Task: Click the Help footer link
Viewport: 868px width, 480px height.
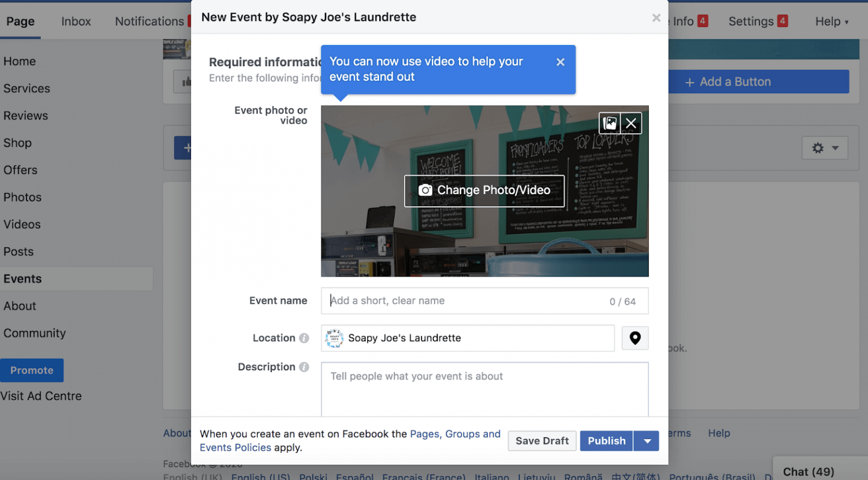Action: (x=719, y=433)
